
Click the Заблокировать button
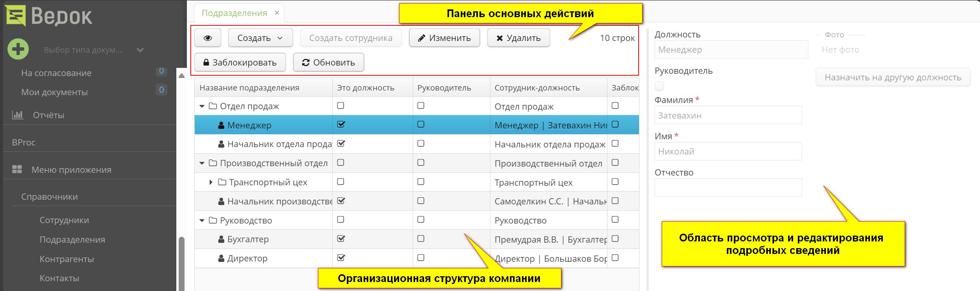(x=240, y=62)
